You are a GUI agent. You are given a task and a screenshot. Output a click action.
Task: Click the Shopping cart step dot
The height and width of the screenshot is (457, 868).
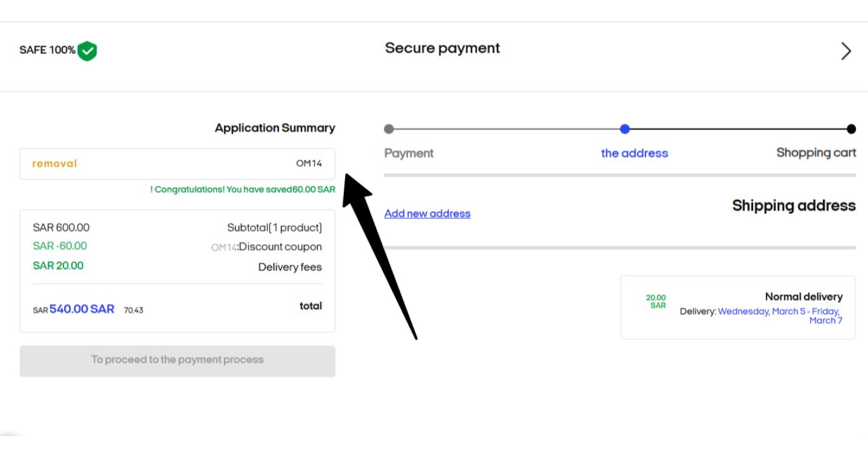click(x=852, y=129)
